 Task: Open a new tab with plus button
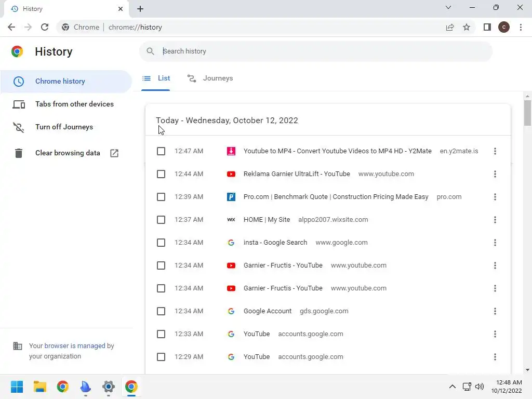coord(140,9)
